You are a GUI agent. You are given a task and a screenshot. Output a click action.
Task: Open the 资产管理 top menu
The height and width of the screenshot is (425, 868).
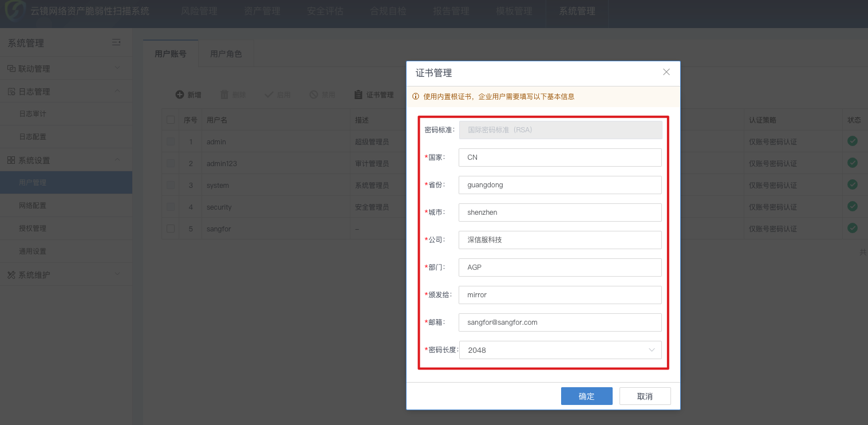[x=262, y=11]
